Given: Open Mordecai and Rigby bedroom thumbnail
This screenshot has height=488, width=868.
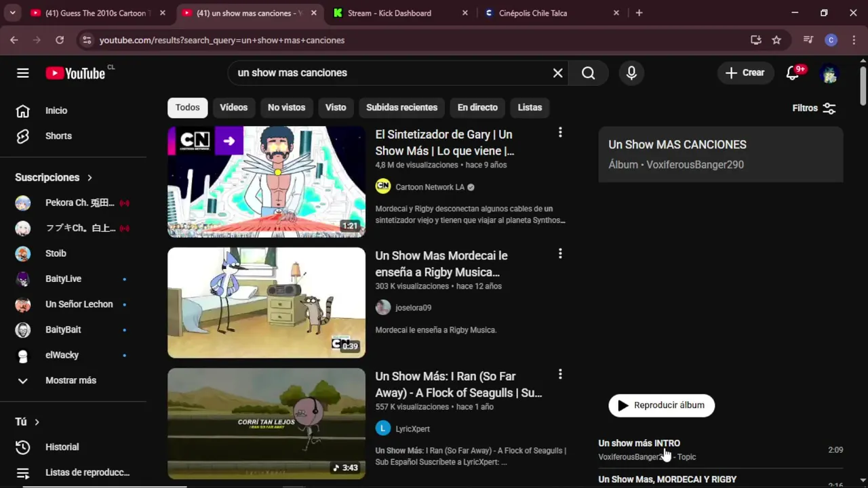Looking at the screenshot, I should coord(267,302).
